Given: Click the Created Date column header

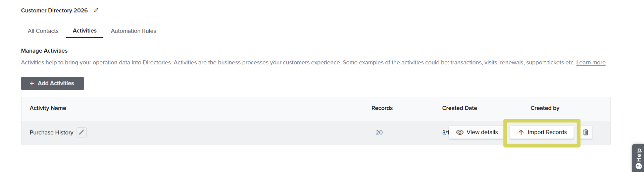Looking at the screenshot, I should point(459,108).
